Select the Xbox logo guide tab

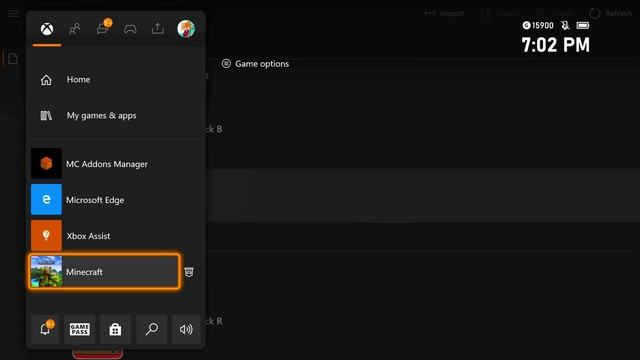tap(47, 29)
